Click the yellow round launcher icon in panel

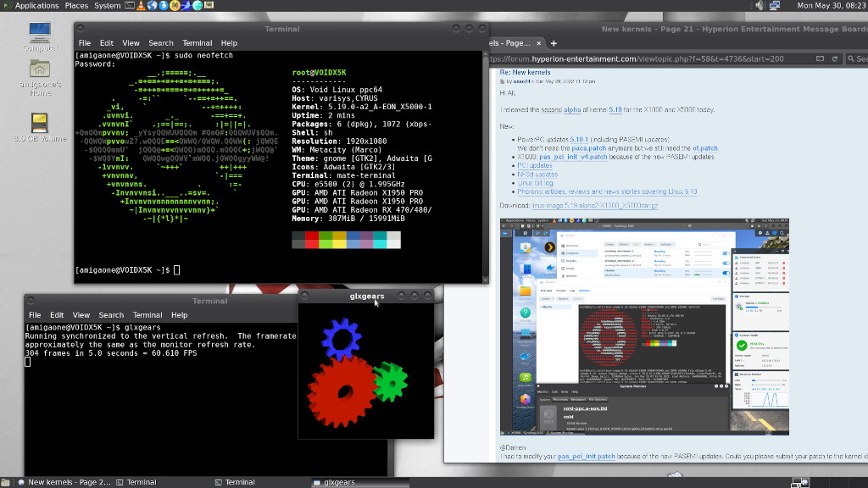(x=175, y=6)
